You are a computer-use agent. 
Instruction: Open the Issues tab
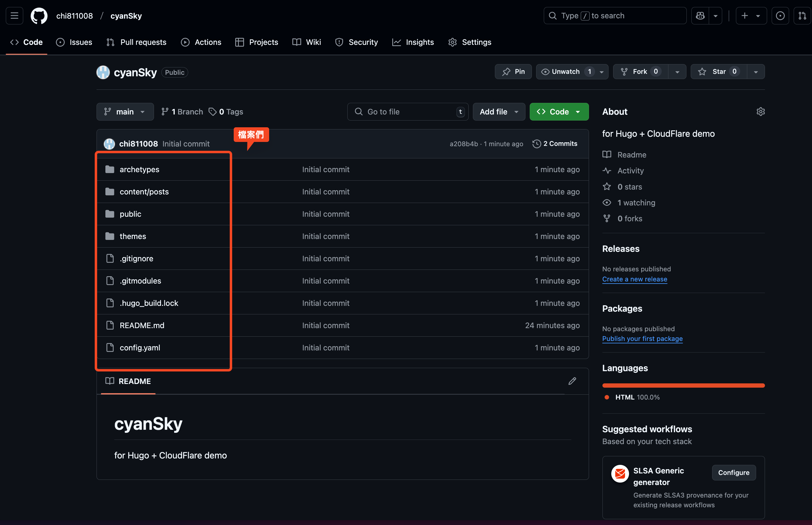pyautogui.click(x=74, y=42)
